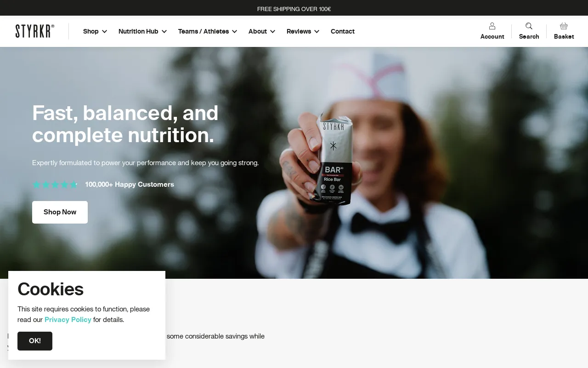Screen dimensions: 588x368
Task: Click the Shop Now button
Action: click(x=60, y=212)
